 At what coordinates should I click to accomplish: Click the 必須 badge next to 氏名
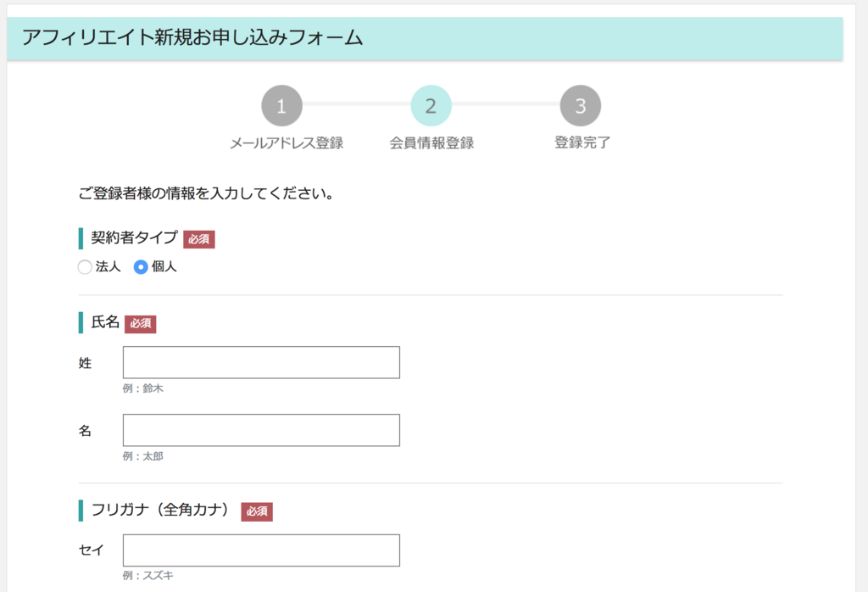click(140, 323)
